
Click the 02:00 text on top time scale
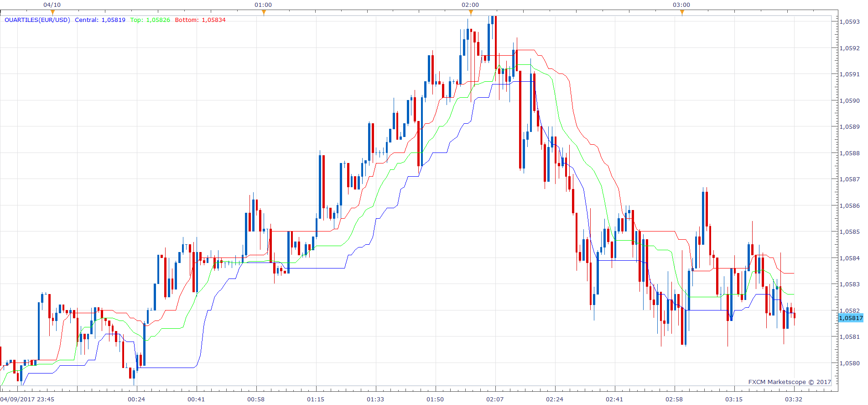pos(470,5)
